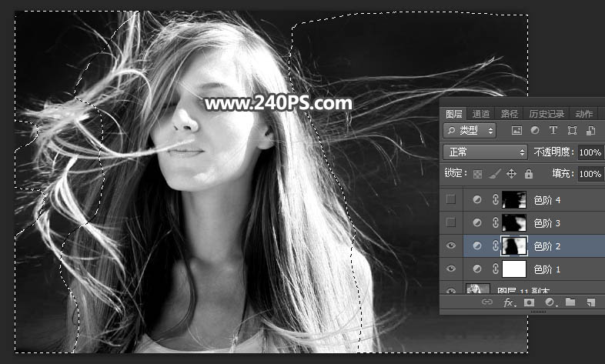Hide the 色阶 1 layer eye
Screen dimensions: 605x364
click(450, 269)
